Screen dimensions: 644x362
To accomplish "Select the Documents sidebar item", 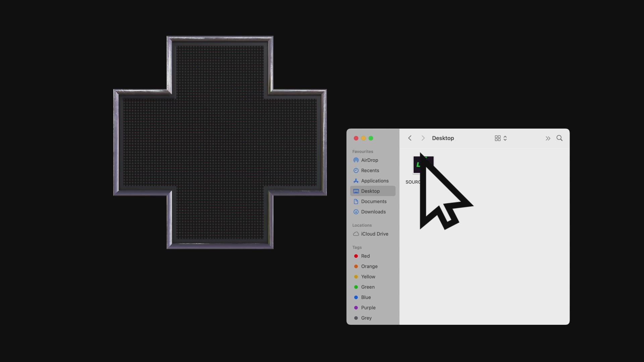I will coord(373,201).
